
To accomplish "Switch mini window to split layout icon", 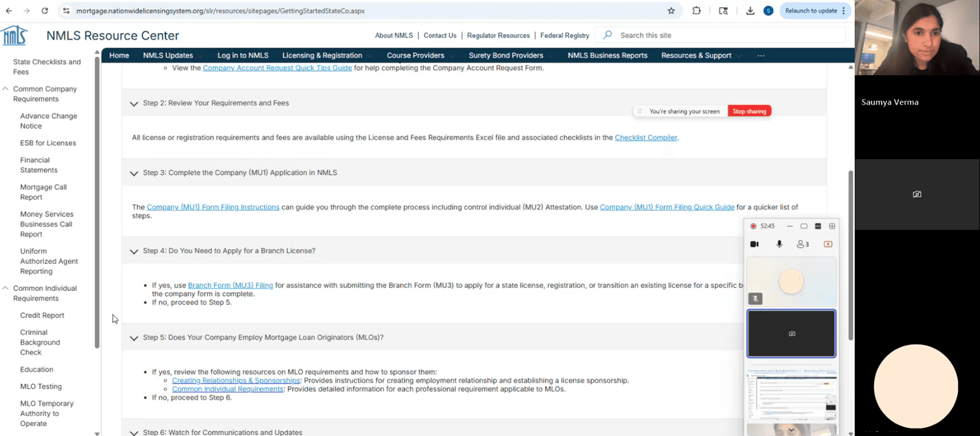I will 818,226.
